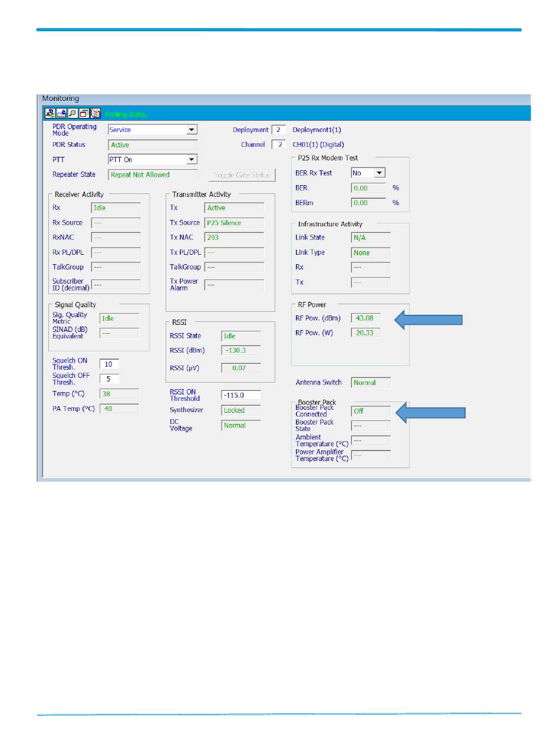Click the Synthesizer value Locked
Screen dimensions: 560x747
241,410
